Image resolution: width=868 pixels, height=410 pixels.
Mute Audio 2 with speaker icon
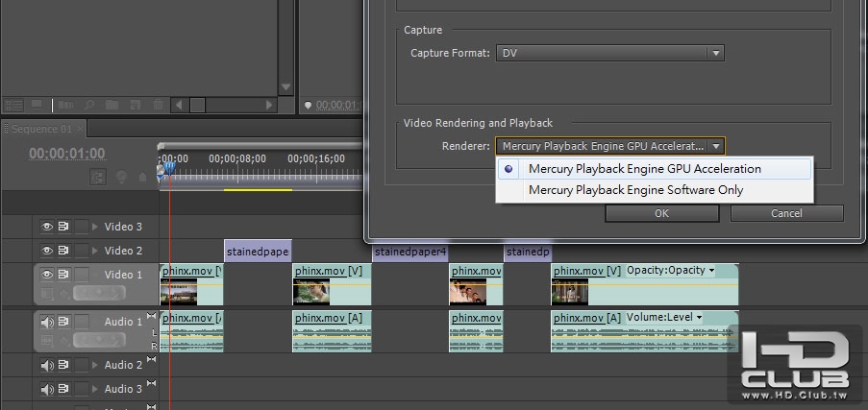48,365
